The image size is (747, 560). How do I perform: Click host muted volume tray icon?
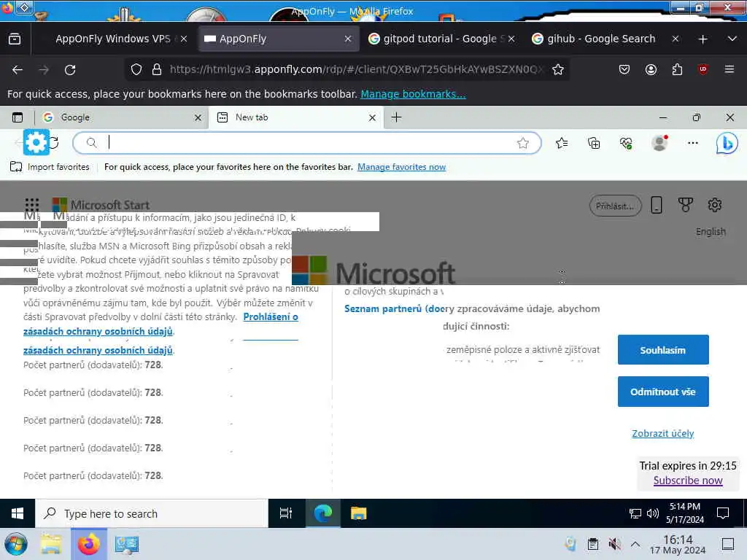(614, 544)
